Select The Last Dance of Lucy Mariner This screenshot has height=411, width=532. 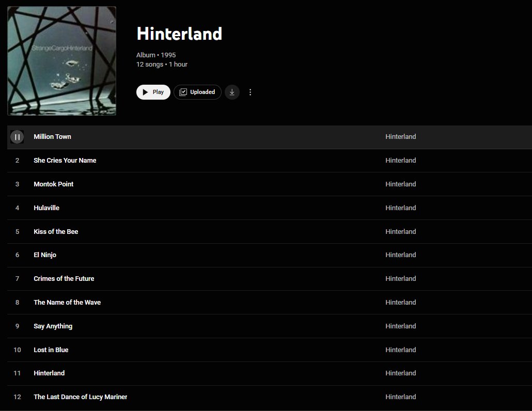81,397
